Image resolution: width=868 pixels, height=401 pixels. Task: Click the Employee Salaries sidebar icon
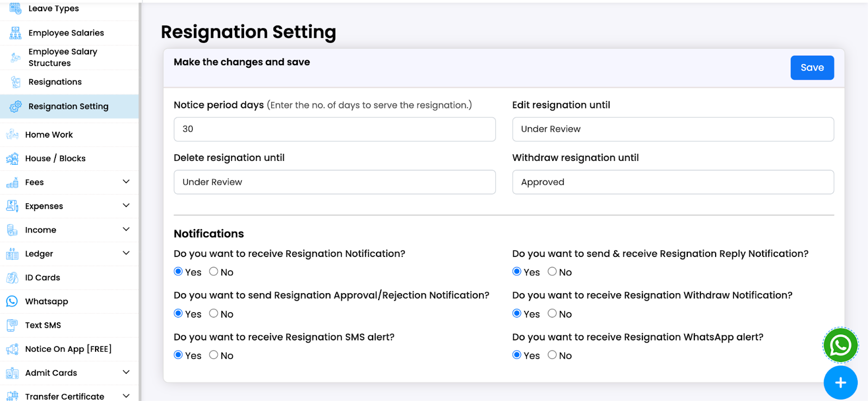[x=16, y=33]
